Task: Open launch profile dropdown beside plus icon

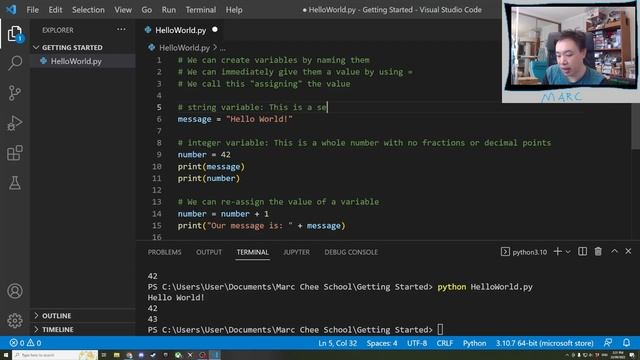Action: click(568, 252)
